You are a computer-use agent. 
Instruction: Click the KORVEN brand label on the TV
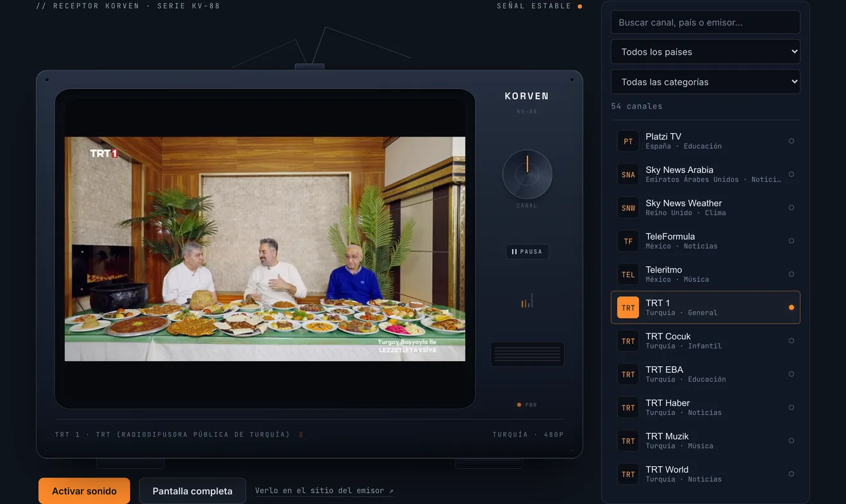(527, 96)
